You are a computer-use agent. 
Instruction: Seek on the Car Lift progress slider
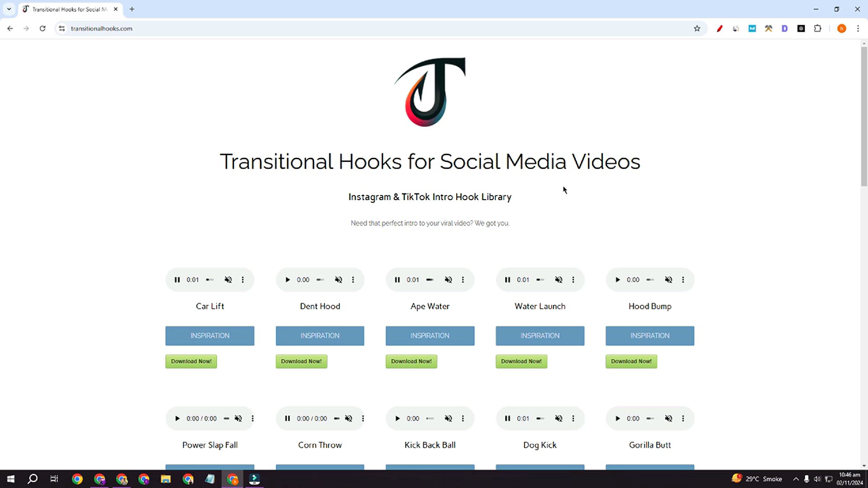click(210, 280)
